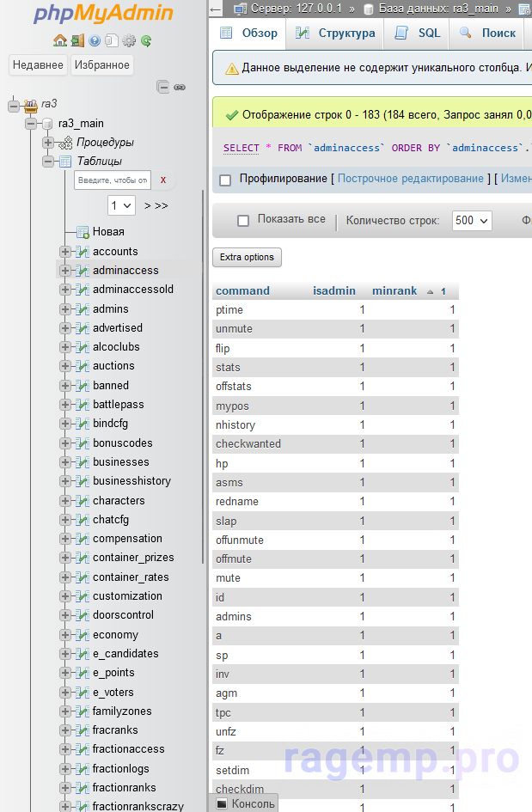Collapse all navigation tree nodes icon
The width and height of the screenshot is (532, 812).
click(x=162, y=87)
